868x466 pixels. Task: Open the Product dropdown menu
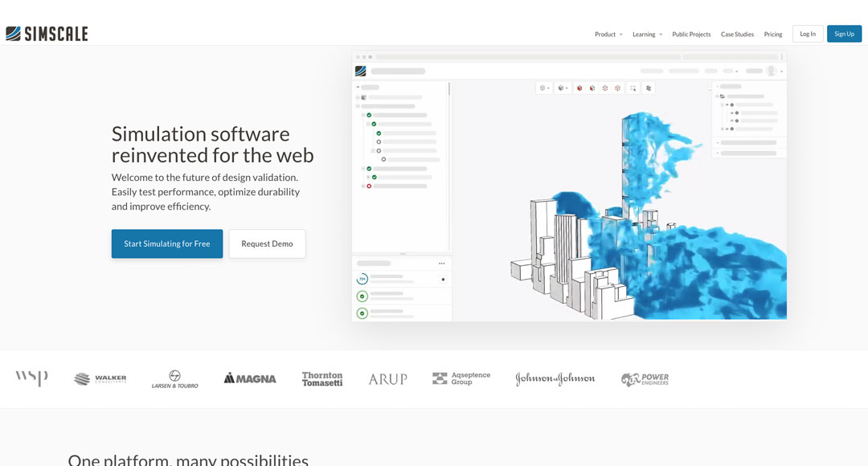click(608, 35)
